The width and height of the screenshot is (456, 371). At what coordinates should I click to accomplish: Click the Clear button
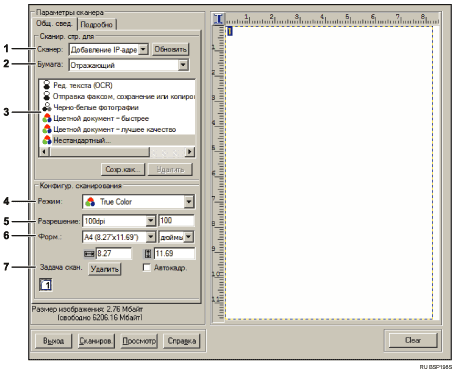pyautogui.click(x=413, y=340)
